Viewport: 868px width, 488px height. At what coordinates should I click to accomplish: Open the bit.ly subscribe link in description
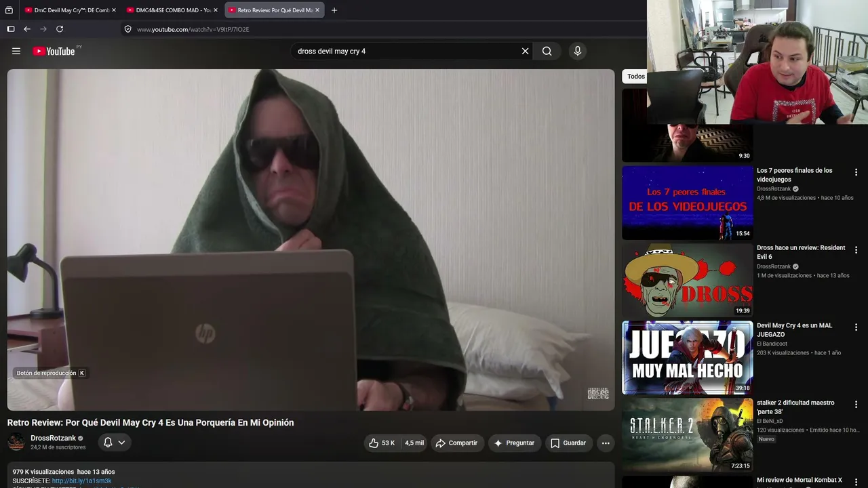[x=81, y=481]
